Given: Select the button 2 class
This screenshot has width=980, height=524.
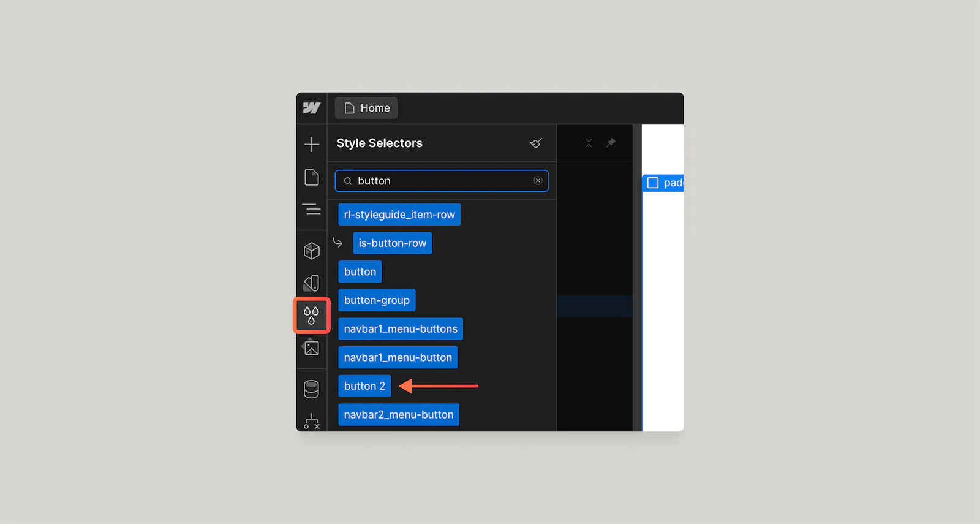Looking at the screenshot, I should (x=364, y=386).
